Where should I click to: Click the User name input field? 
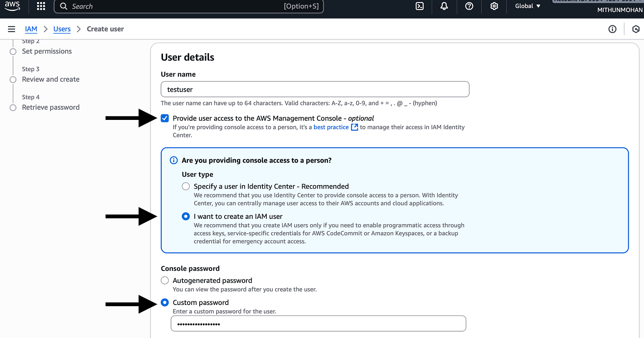[315, 89]
